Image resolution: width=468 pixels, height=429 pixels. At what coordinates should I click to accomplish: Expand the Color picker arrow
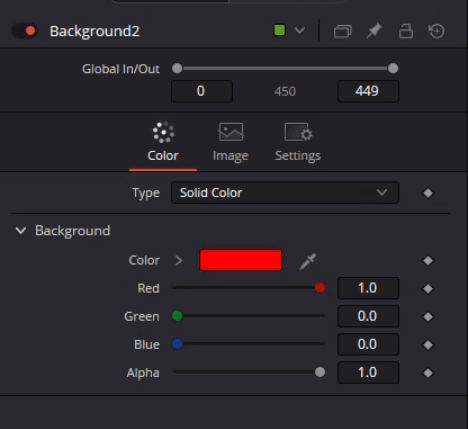coord(179,261)
